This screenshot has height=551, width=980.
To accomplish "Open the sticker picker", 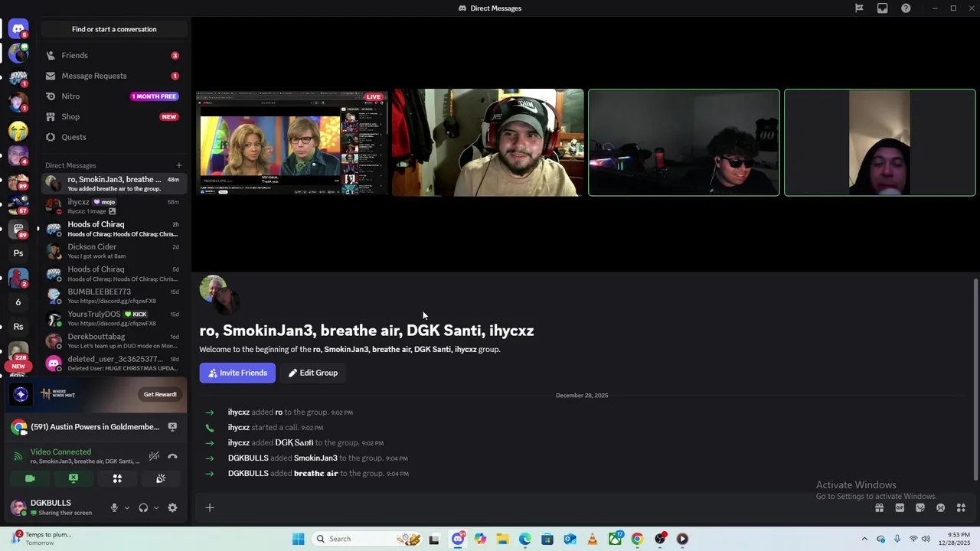I will click(920, 507).
